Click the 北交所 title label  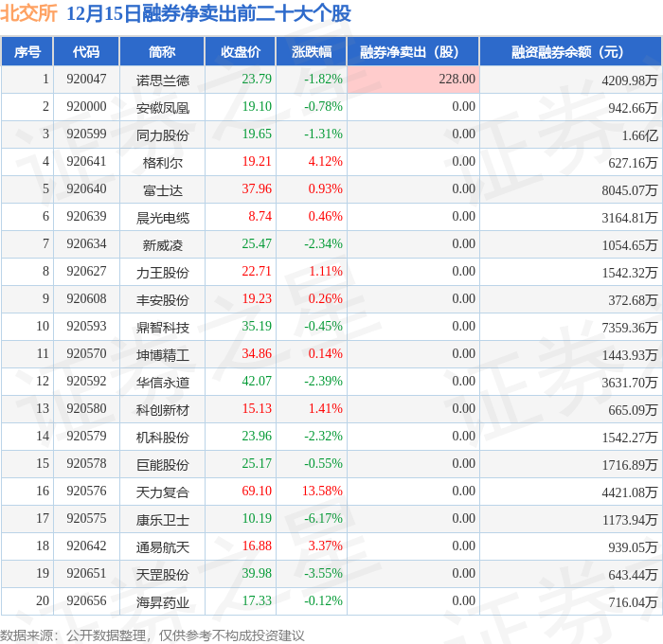(x=28, y=12)
